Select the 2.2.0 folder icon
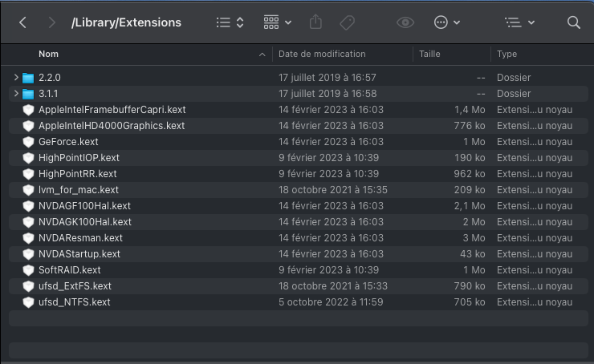Image resolution: width=594 pixels, height=364 pixels. [28, 78]
